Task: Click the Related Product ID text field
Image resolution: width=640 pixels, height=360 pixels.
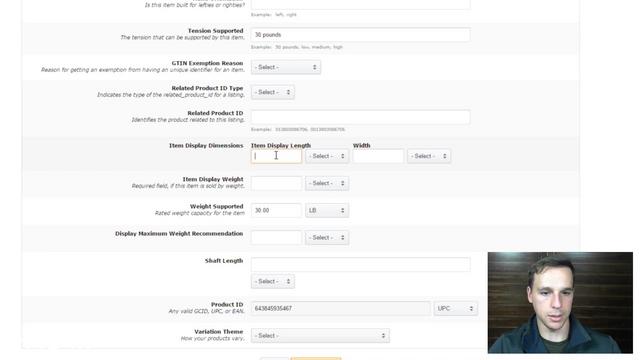Action: (x=360, y=117)
